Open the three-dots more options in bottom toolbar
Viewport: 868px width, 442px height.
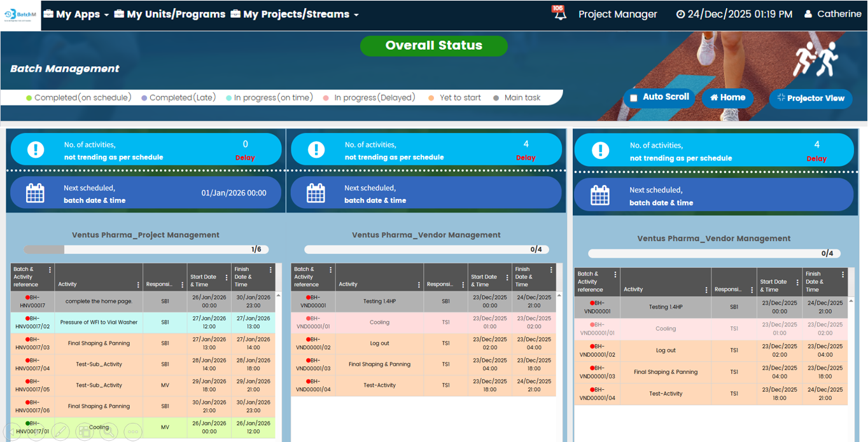pos(132,432)
